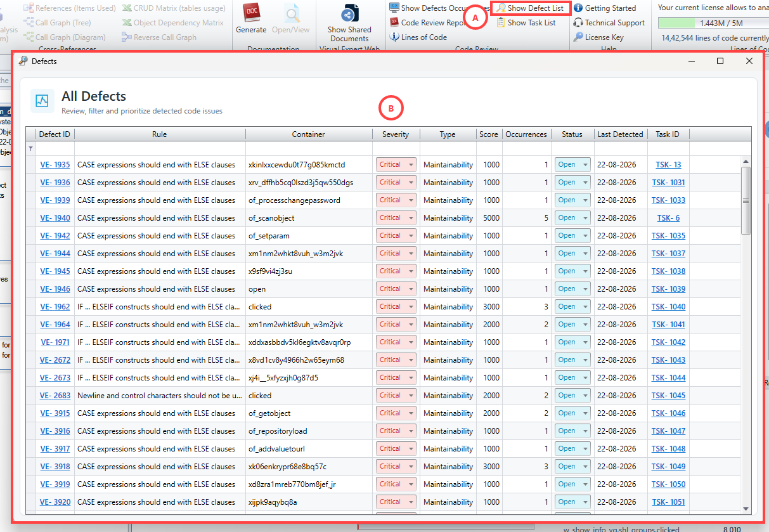This screenshot has height=532, width=769.
Task: Click the Rule column filter field
Action: pos(160,148)
